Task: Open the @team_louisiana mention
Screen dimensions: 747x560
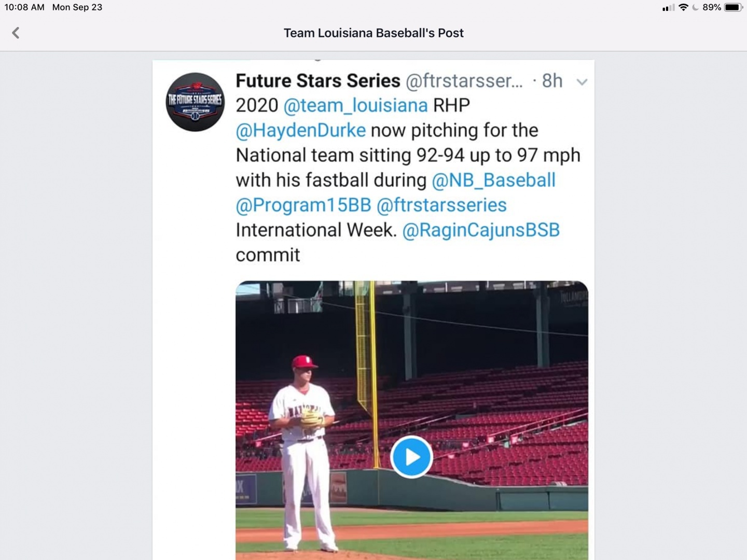Action: coord(355,106)
